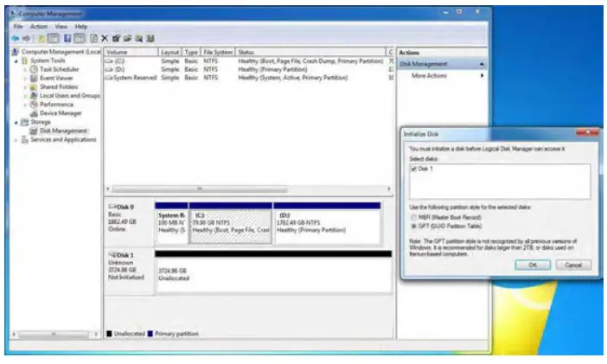Click the magnifier Explore toolbar icon

[138, 38]
